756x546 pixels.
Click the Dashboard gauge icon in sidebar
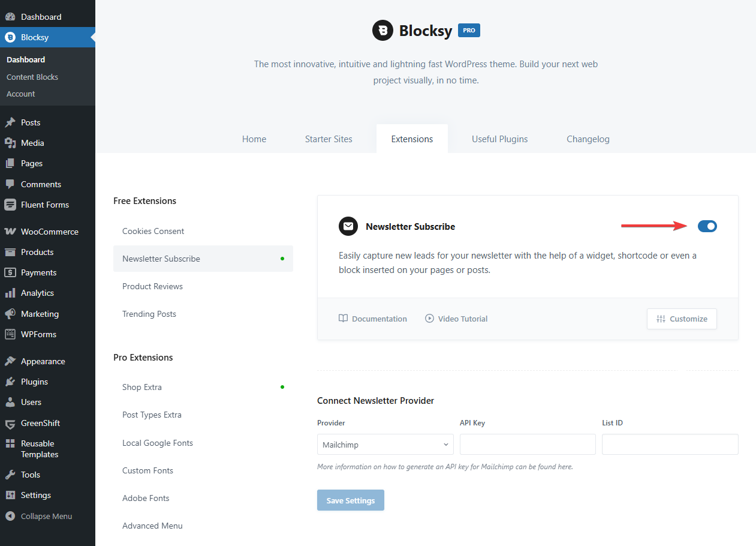tap(10, 17)
